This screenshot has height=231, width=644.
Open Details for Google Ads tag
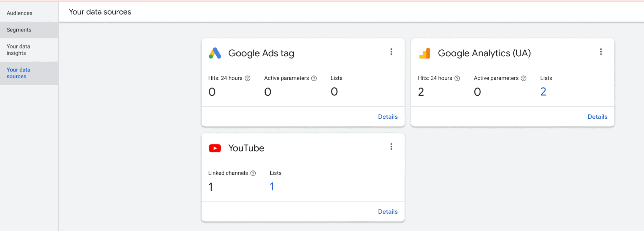pos(388,117)
